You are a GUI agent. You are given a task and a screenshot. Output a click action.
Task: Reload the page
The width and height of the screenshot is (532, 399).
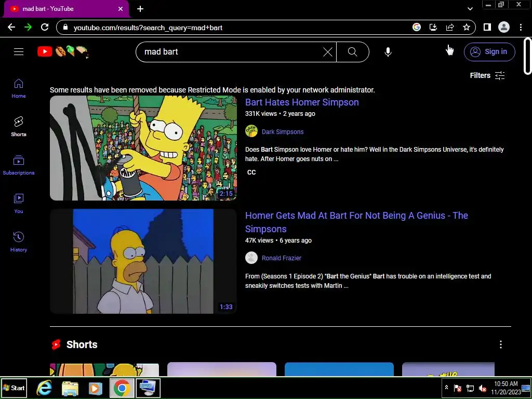[45, 28]
